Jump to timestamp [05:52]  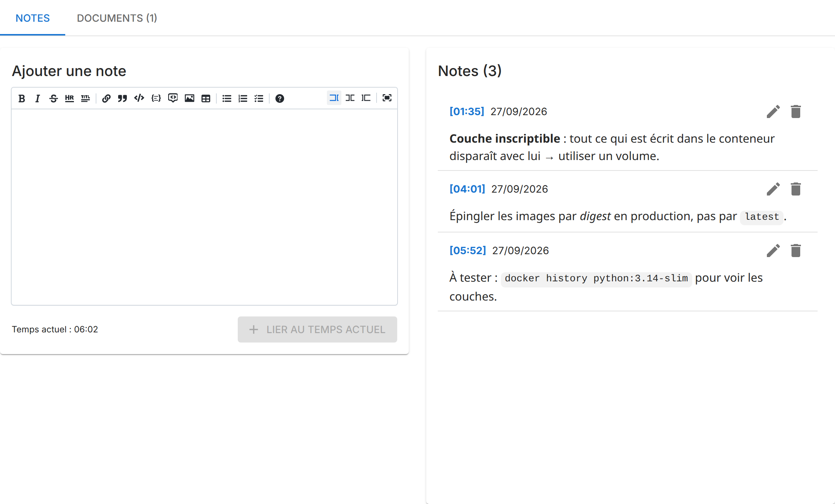(468, 251)
